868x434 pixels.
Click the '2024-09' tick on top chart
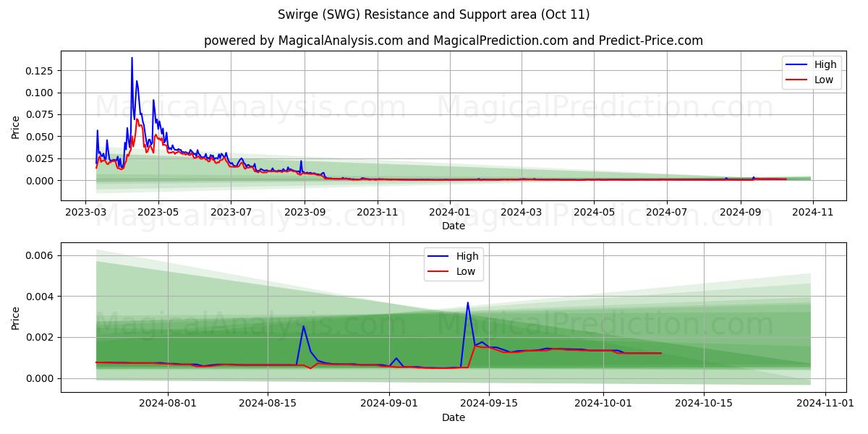739,212
